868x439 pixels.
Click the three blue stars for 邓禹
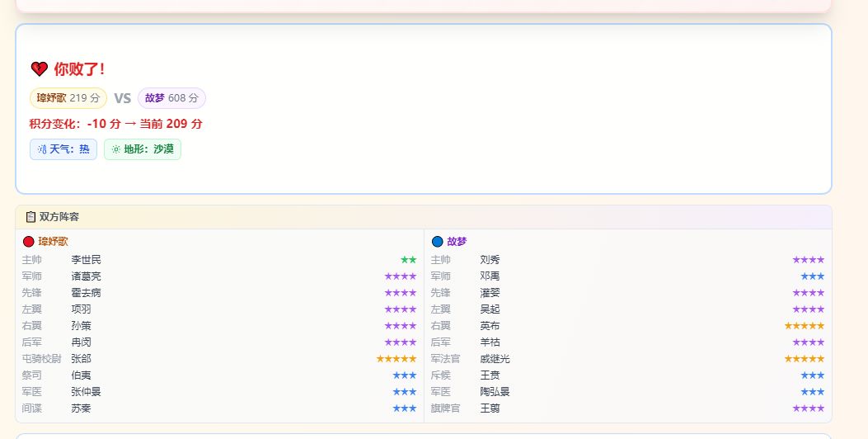coord(813,276)
